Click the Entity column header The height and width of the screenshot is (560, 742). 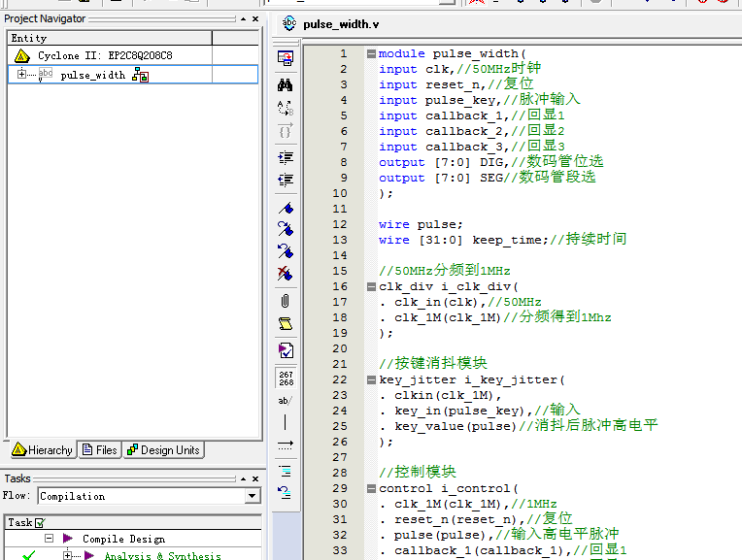coord(29,38)
